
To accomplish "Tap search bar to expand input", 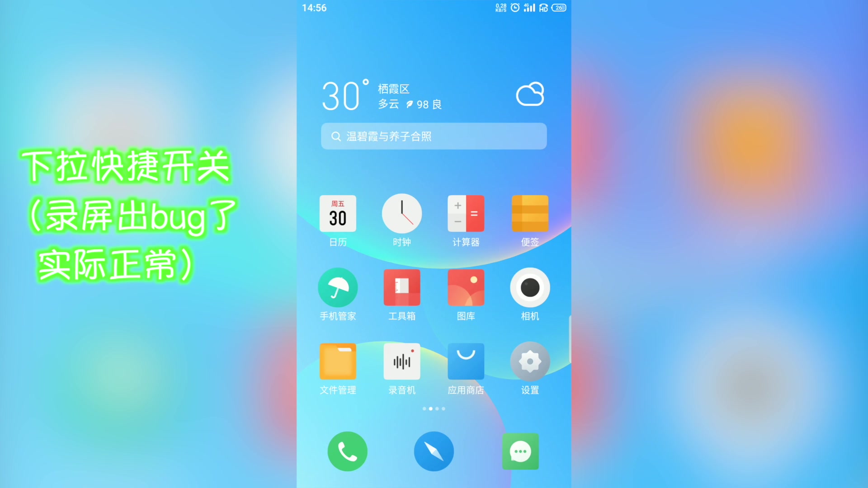I will (434, 136).
